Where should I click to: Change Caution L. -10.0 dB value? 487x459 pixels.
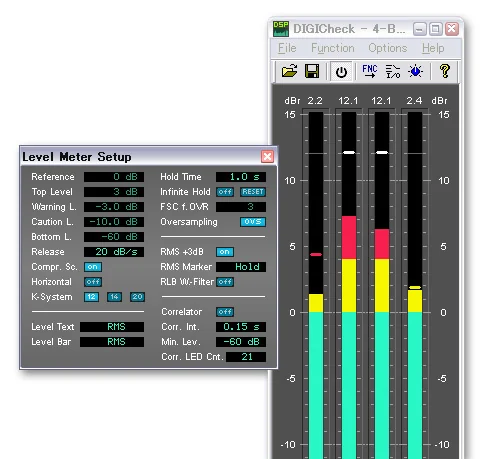(x=114, y=222)
